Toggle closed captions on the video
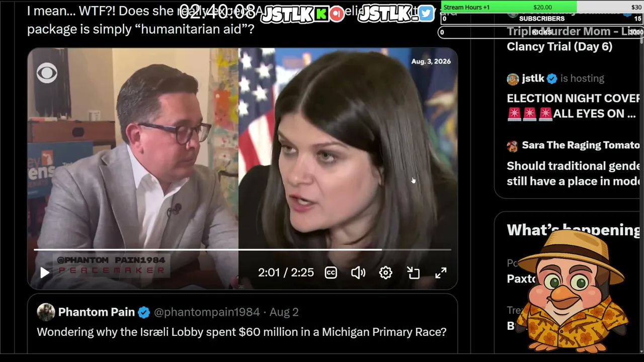 click(331, 273)
